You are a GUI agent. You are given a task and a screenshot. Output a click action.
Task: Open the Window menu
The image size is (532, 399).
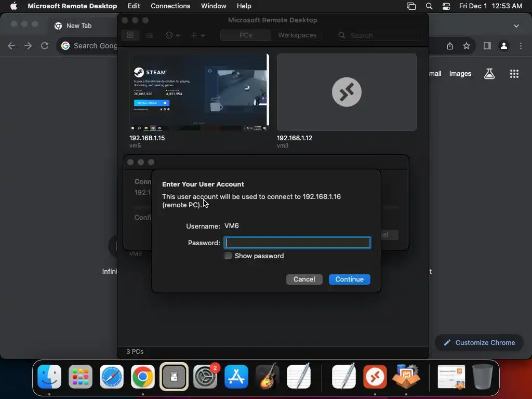[214, 6]
